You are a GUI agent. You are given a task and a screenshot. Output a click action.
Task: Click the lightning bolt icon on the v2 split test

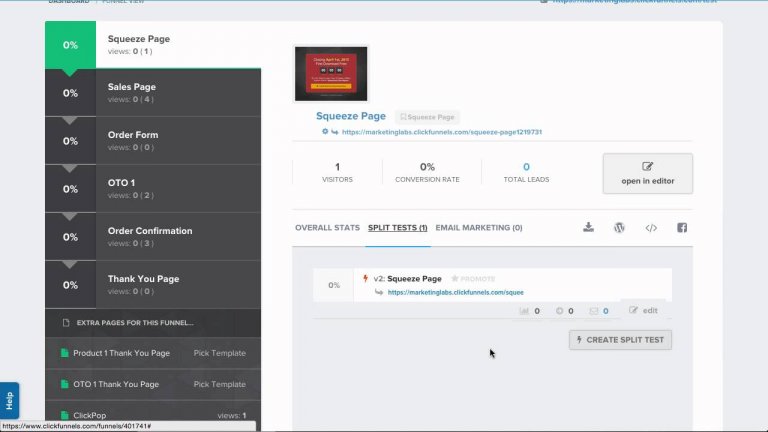365,278
